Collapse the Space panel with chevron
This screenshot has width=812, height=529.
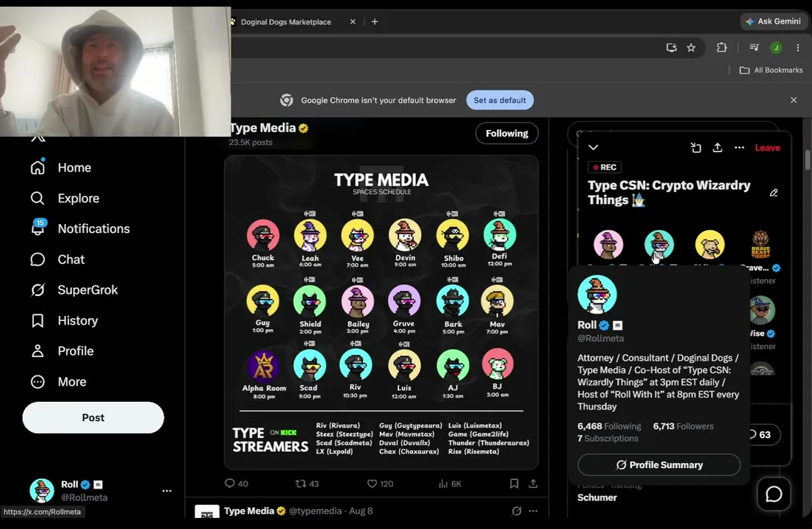pyautogui.click(x=594, y=148)
